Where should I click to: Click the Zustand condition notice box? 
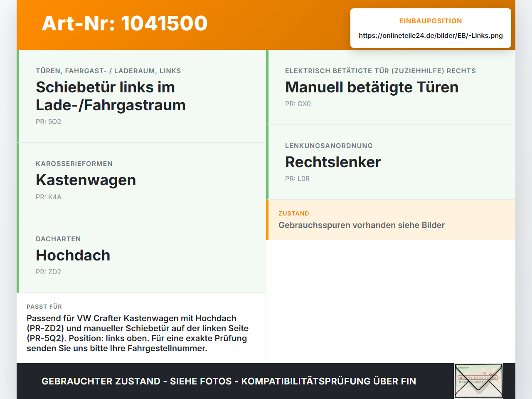tap(391, 220)
